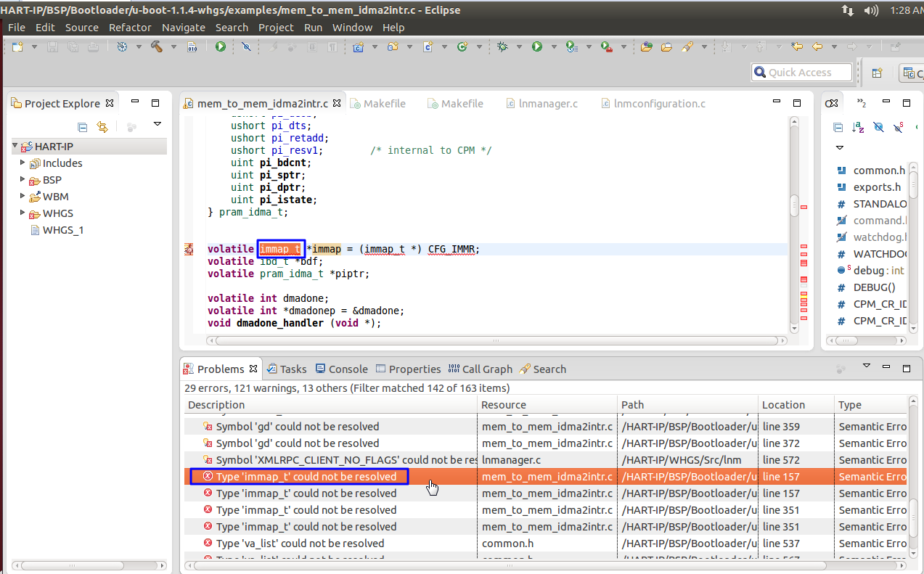The height and width of the screenshot is (574, 924).
Task: Toggle Link with Editor in Project Explorer
Action: 102,127
